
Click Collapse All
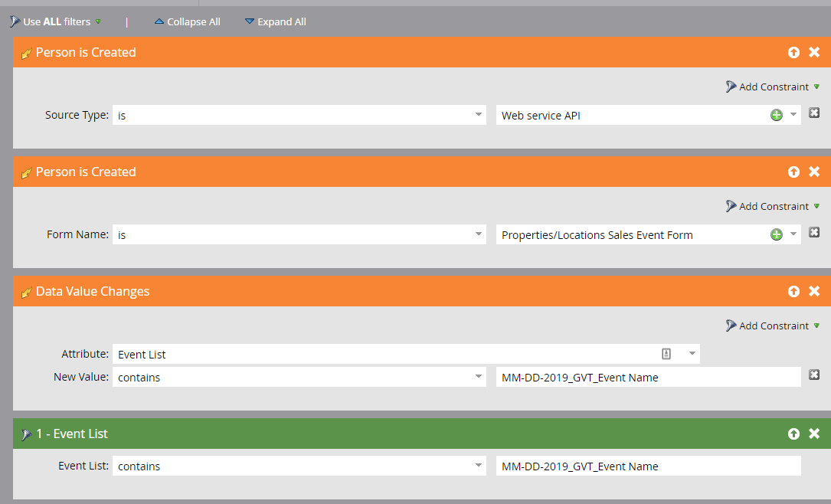[188, 21]
